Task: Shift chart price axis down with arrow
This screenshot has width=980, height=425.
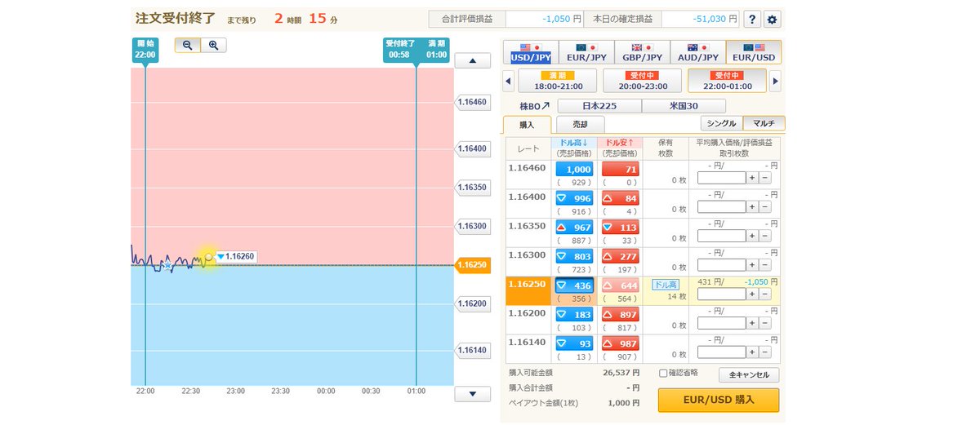Action: 472,395
